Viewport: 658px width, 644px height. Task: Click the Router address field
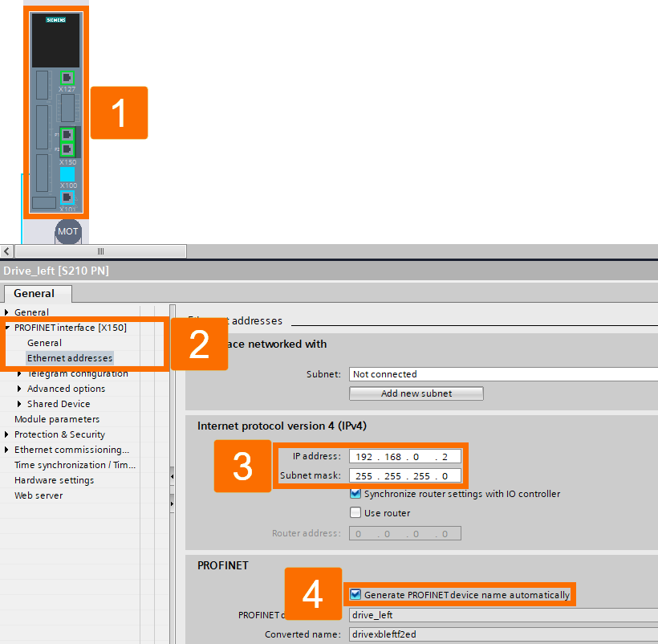tap(405, 533)
